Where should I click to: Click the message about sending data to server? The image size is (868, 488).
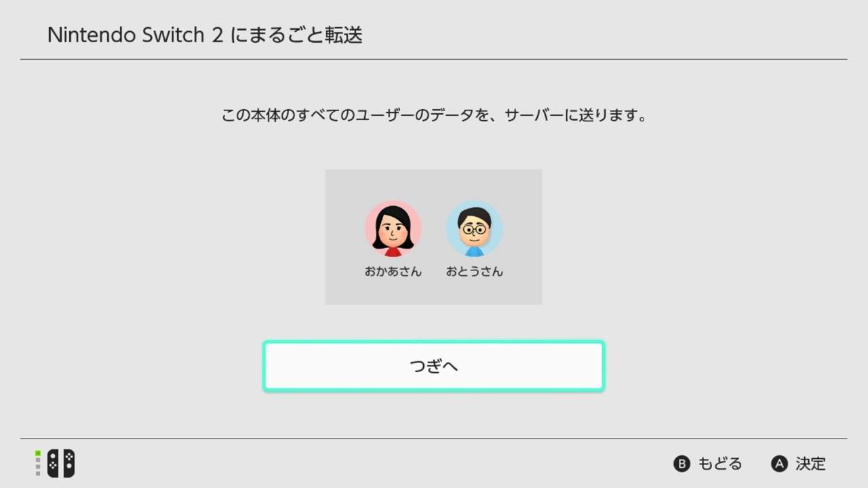[x=434, y=115]
